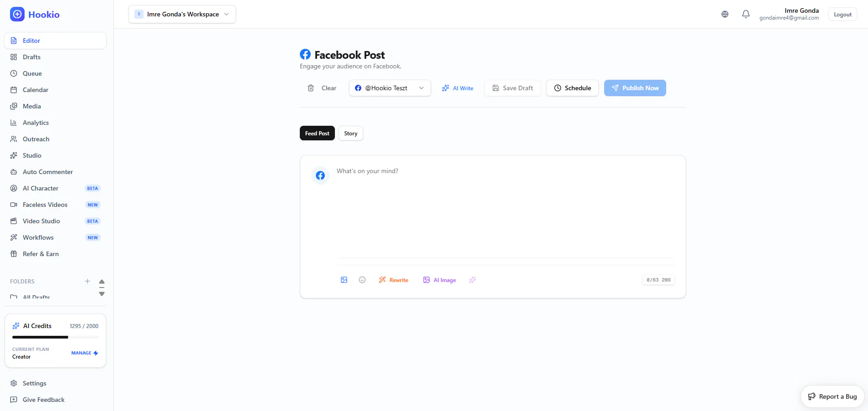This screenshot has width=868, height=411.
Task: Select the Feed Post tab
Action: point(317,133)
